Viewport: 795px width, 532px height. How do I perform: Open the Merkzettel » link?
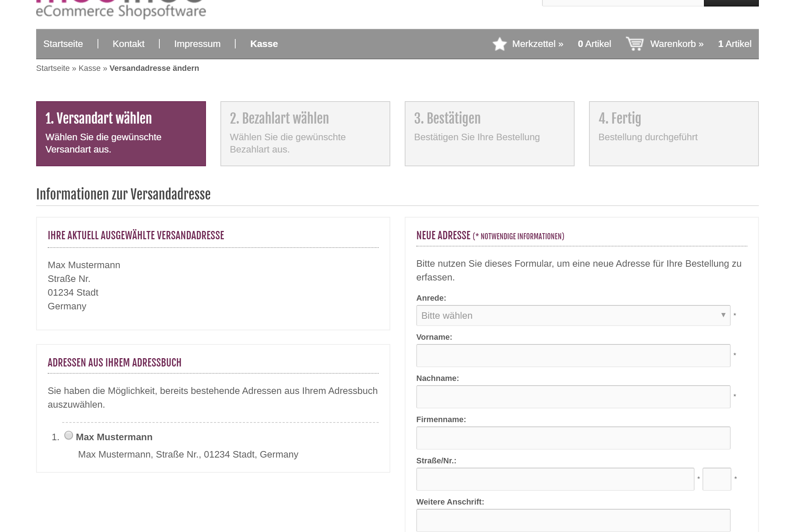537,44
